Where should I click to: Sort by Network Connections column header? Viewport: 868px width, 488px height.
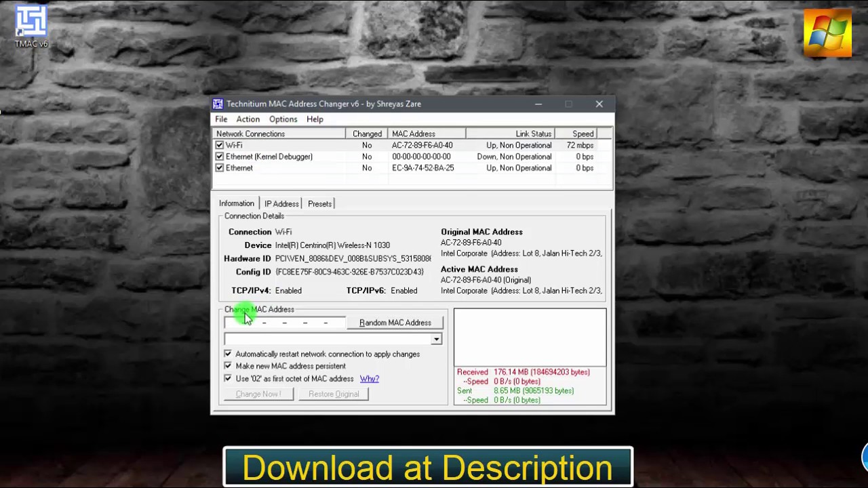point(279,134)
